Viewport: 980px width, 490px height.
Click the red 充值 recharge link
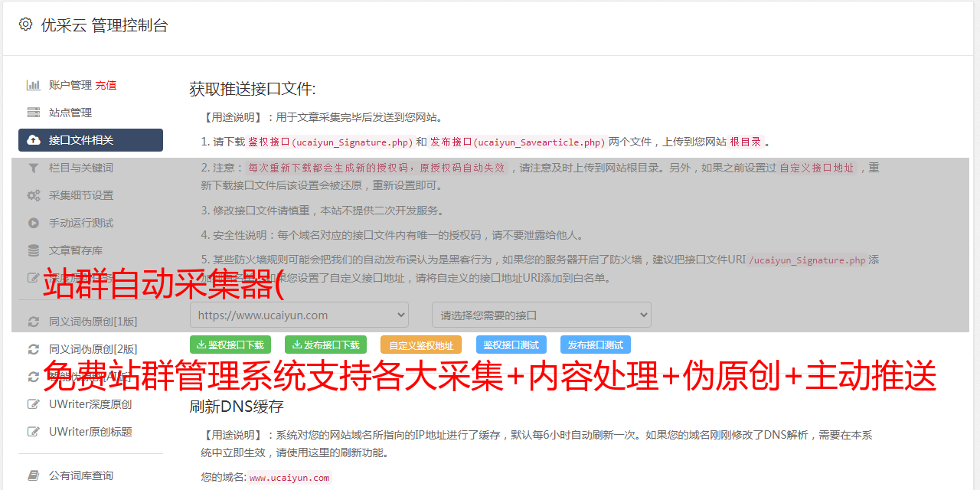106,85
